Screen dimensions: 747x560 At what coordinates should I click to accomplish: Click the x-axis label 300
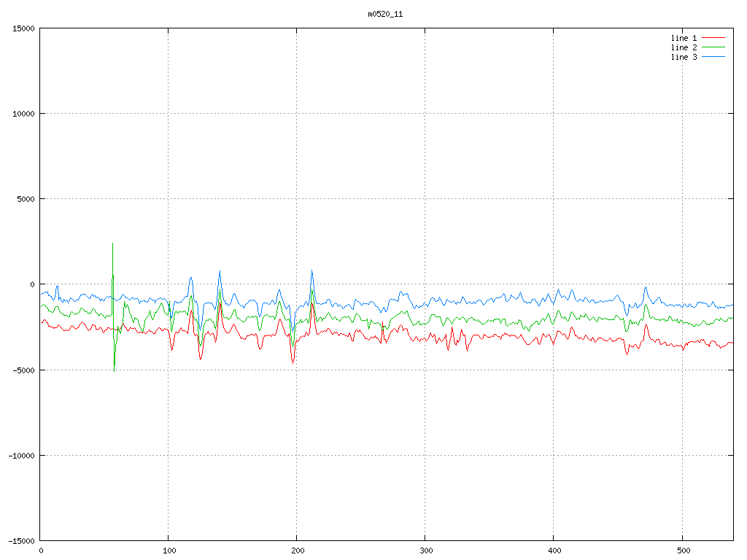point(426,551)
